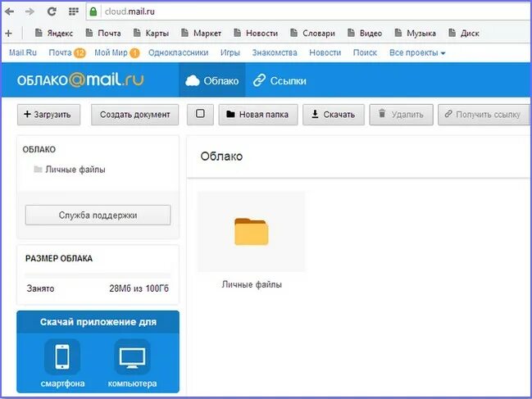The width and height of the screenshot is (532, 399).
Task: Open the Видео bookmark
Action: pyautogui.click(x=365, y=34)
